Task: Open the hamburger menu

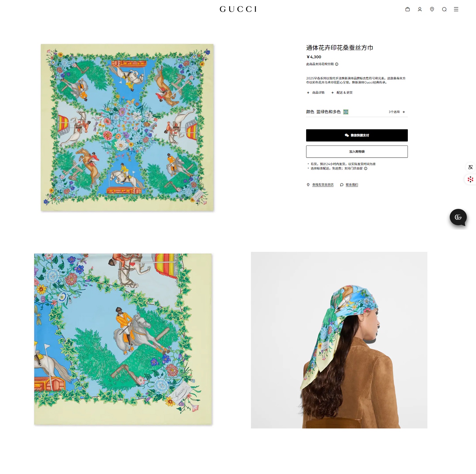Action: pos(456,9)
